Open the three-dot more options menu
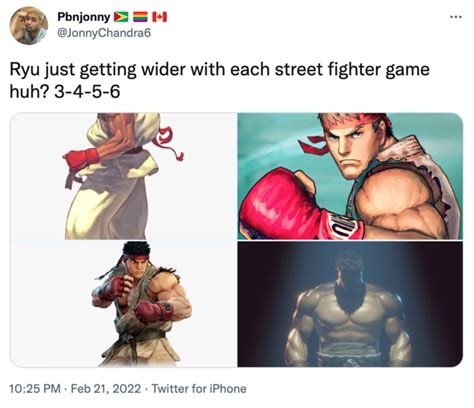This screenshot has width=474, height=408. (455, 17)
